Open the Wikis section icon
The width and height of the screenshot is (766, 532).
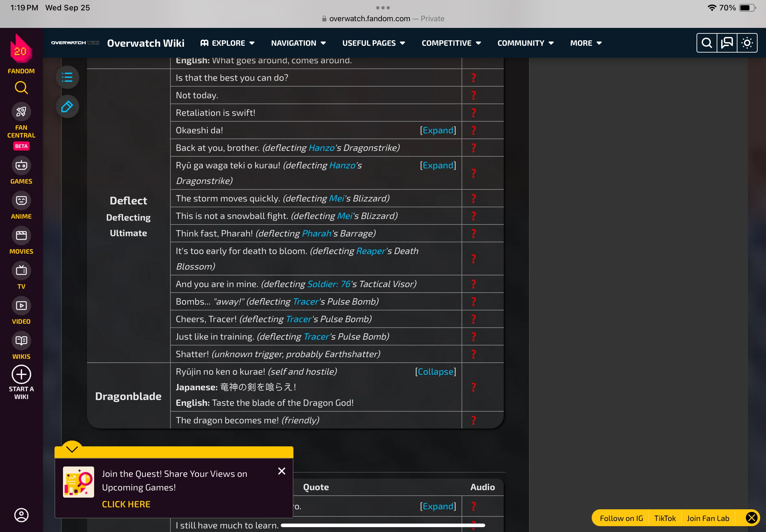pyautogui.click(x=21, y=340)
